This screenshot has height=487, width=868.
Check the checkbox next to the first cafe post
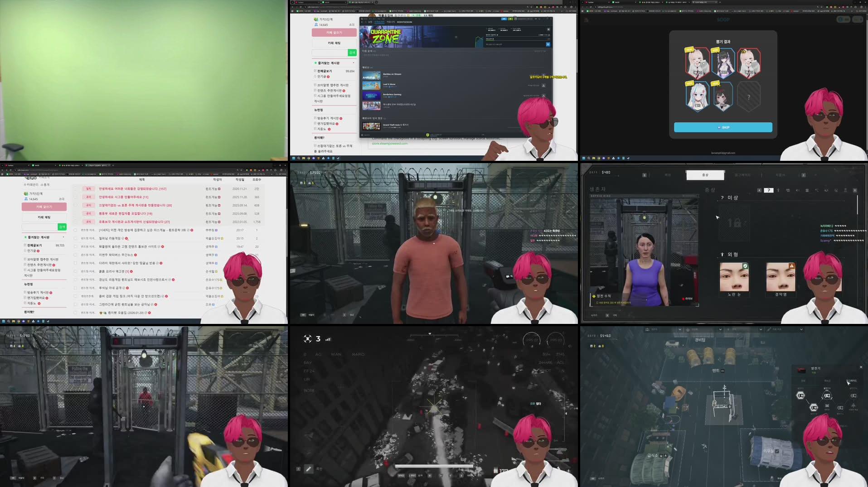tap(75, 189)
